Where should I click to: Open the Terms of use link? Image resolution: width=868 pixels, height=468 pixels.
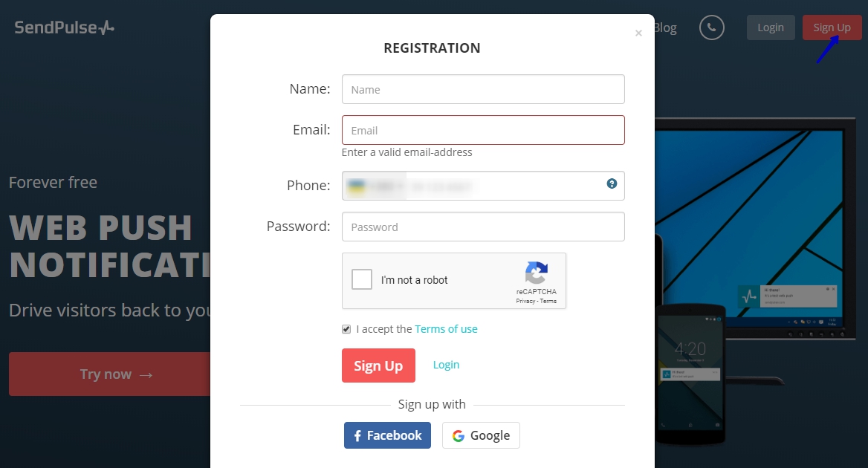(x=446, y=329)
